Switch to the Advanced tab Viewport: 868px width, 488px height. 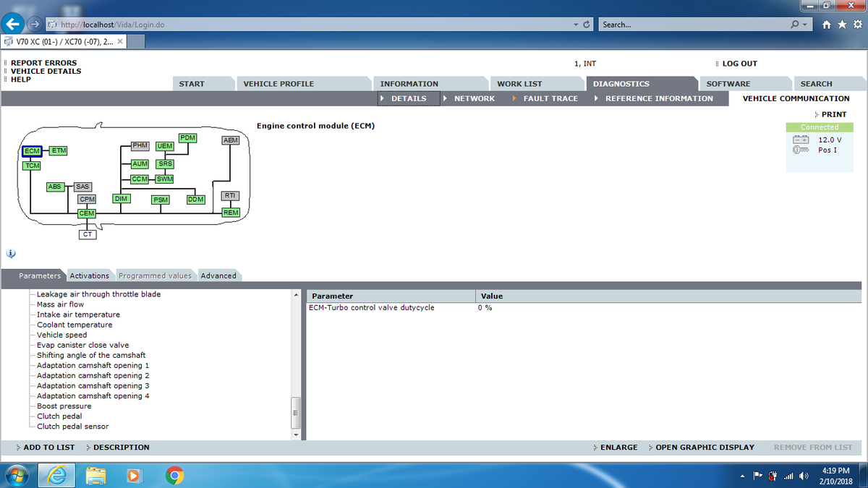218,275
